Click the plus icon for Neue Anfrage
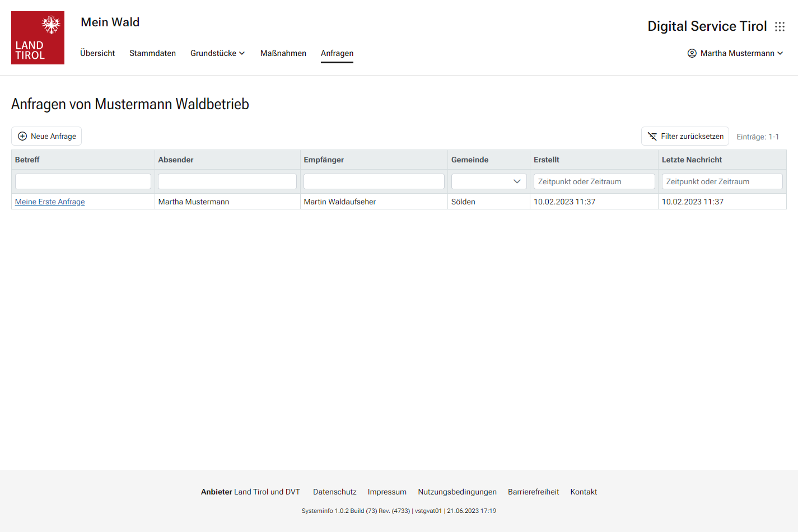This screenshot has height=532, width=798. (22, 136)
